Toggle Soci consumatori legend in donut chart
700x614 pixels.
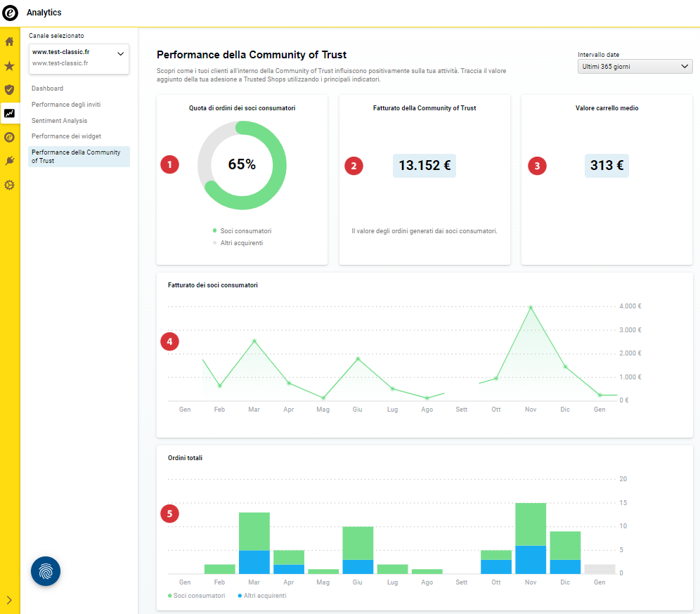[242, 230]
